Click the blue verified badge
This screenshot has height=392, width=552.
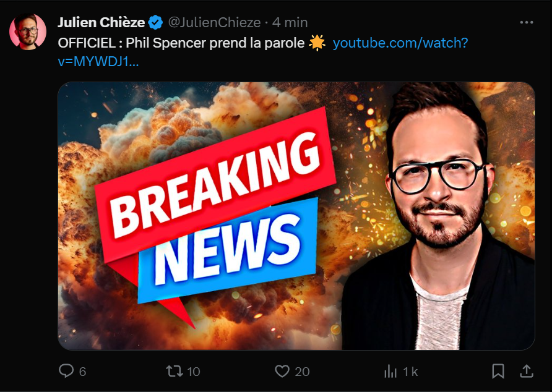[155, 22]
